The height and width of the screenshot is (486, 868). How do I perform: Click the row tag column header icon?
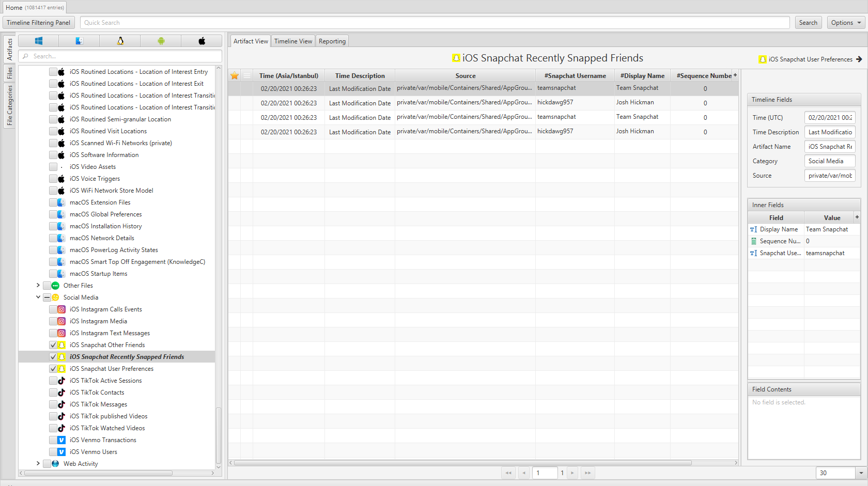click(x=247, y=75)
